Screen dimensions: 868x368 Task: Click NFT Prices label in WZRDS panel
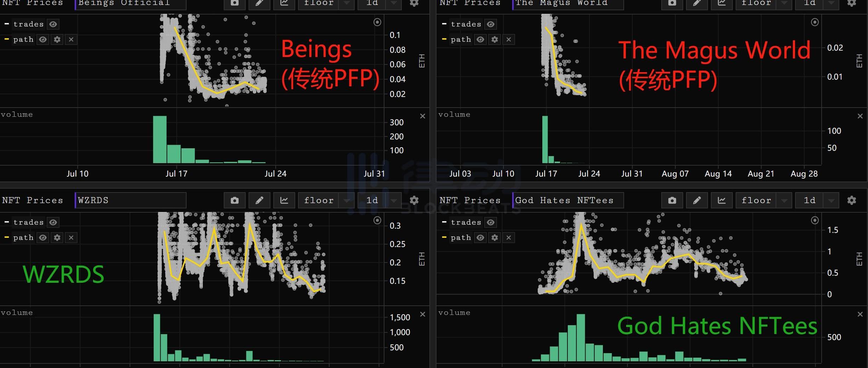pyautogui.click(x=33, y=201)
